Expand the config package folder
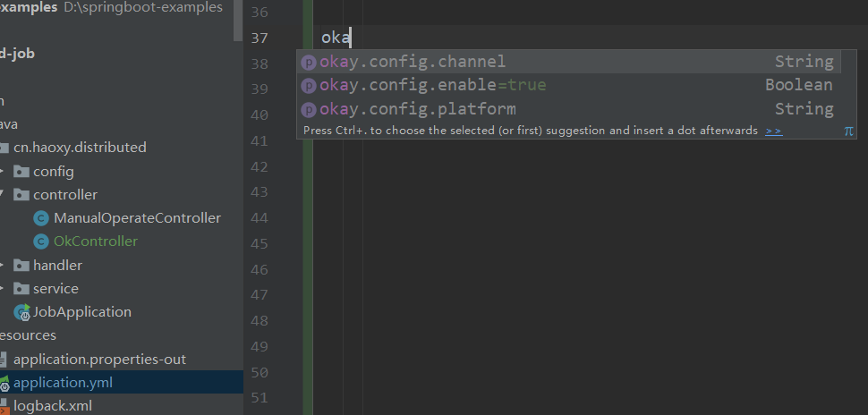 [4, 171]
